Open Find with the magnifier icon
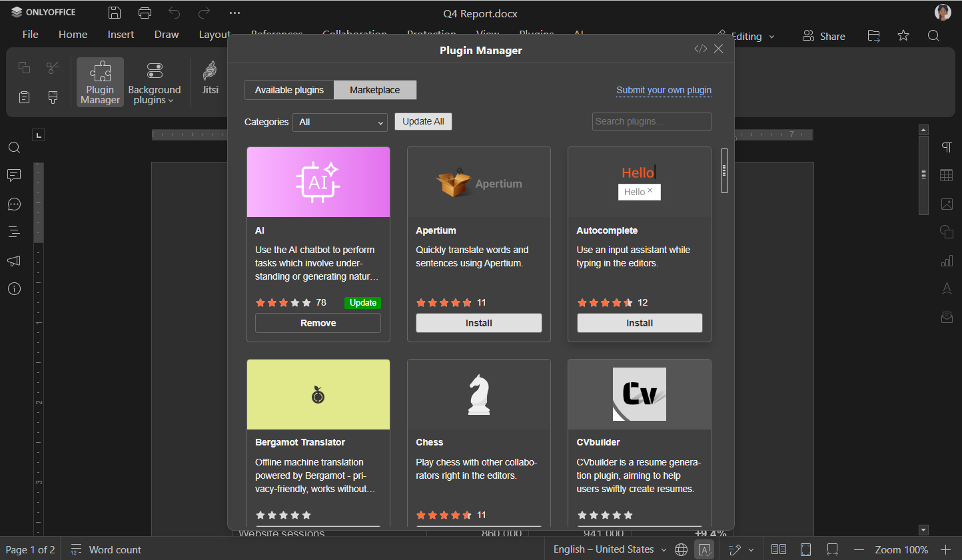This screenshot has height=560, width=962. [x=14, y=147]
